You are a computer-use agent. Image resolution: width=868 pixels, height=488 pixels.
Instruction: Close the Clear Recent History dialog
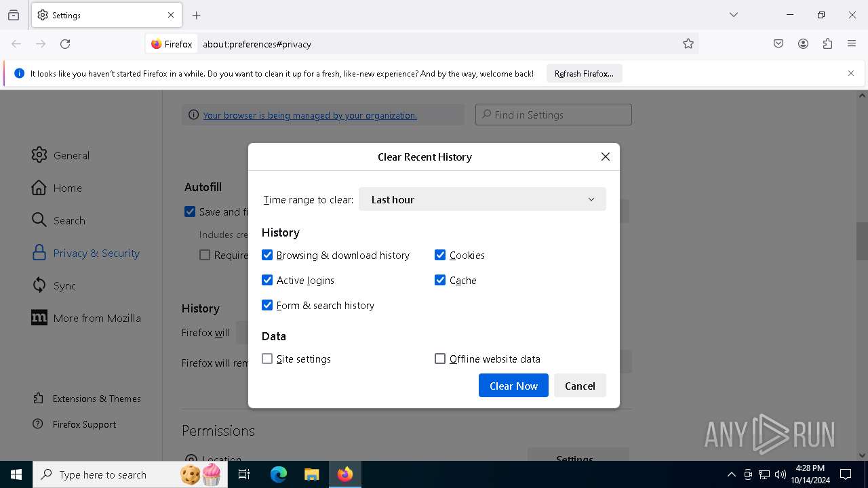[606, 157]
